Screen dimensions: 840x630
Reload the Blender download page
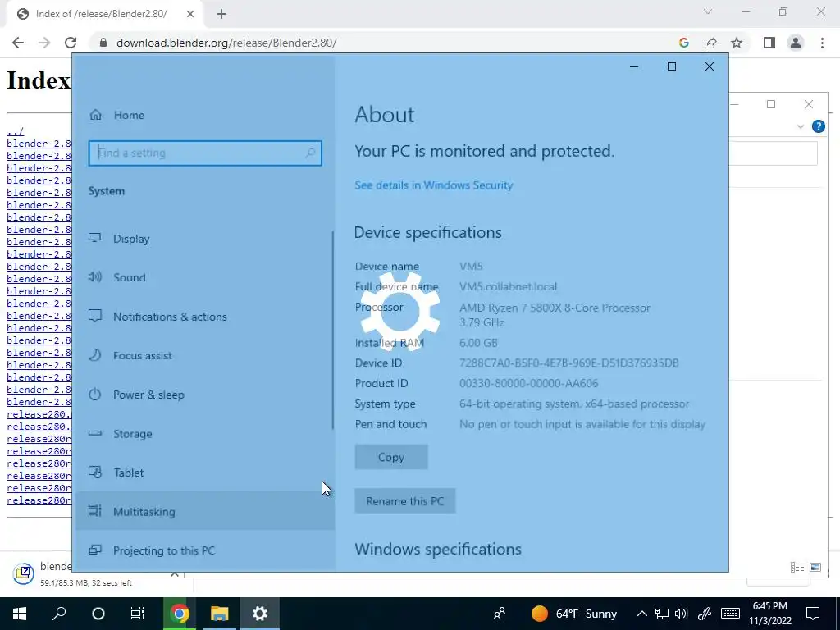[x=71, y=43]
